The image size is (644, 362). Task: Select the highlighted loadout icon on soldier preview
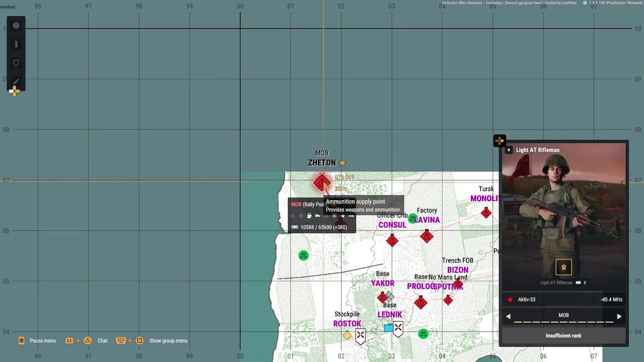[563, 267]
